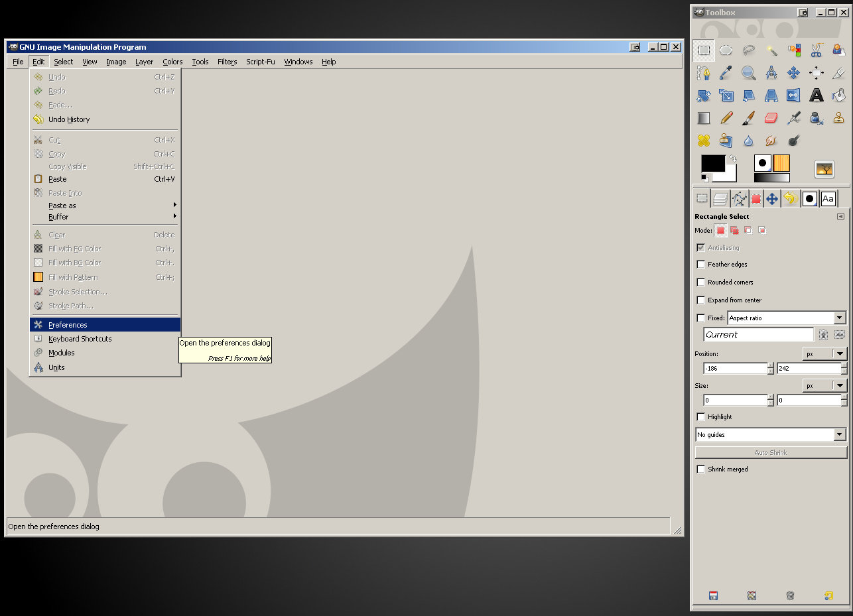This screenshot has width=853, height=616.
Task: Select the Smudge finger tool
Action: (771, 141)
